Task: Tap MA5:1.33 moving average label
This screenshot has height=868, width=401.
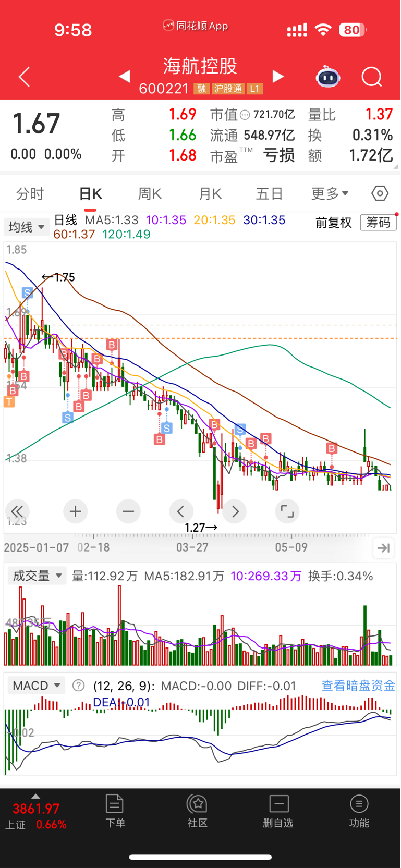Action: [112, 220]
